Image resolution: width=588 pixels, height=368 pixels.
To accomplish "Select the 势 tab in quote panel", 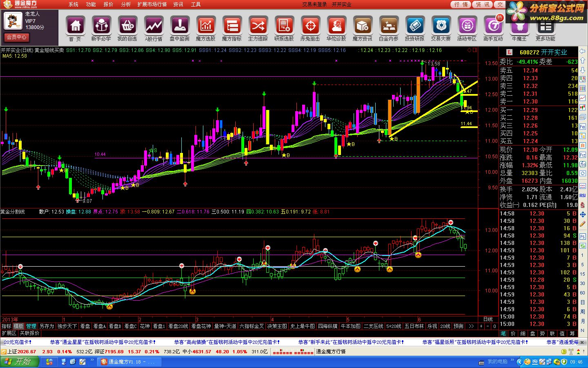I will pos(543,334).
